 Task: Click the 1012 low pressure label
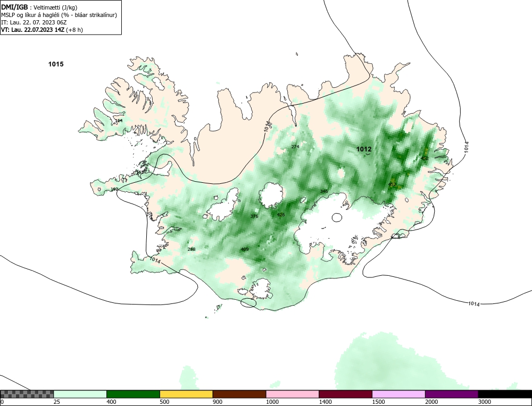pyautogui.click(x=364, y=149)
